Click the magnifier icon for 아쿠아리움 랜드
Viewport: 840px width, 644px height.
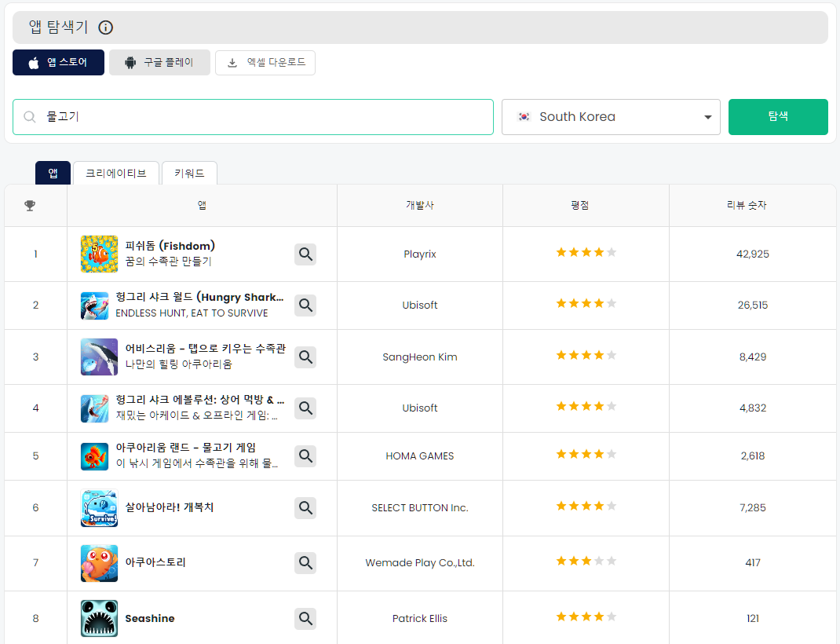(305, 456)
